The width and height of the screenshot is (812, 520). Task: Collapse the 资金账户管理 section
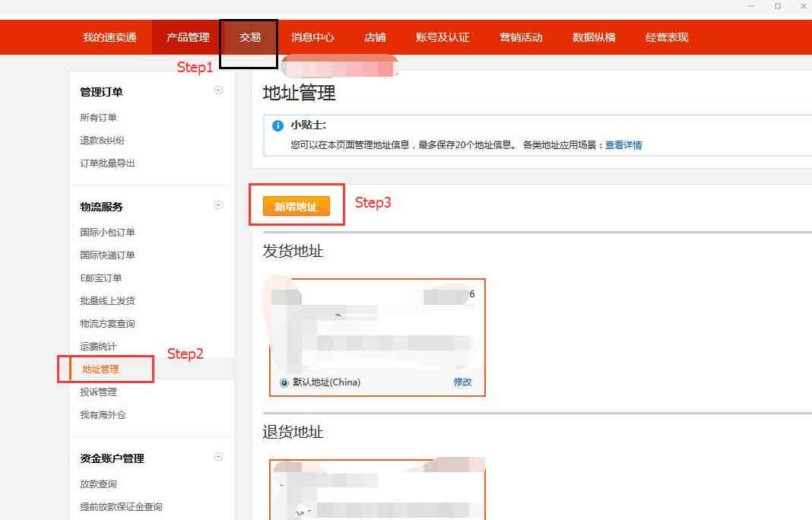coord(218,457)
